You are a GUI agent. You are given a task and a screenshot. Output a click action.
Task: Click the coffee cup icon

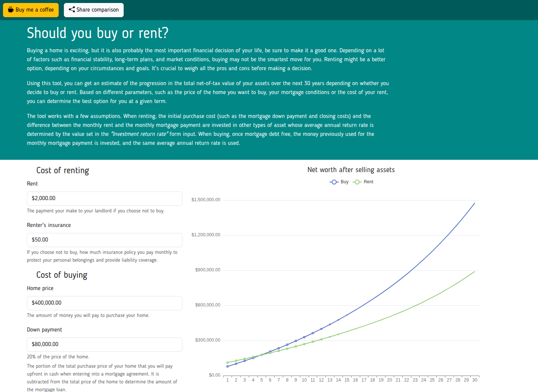(11, 10)
